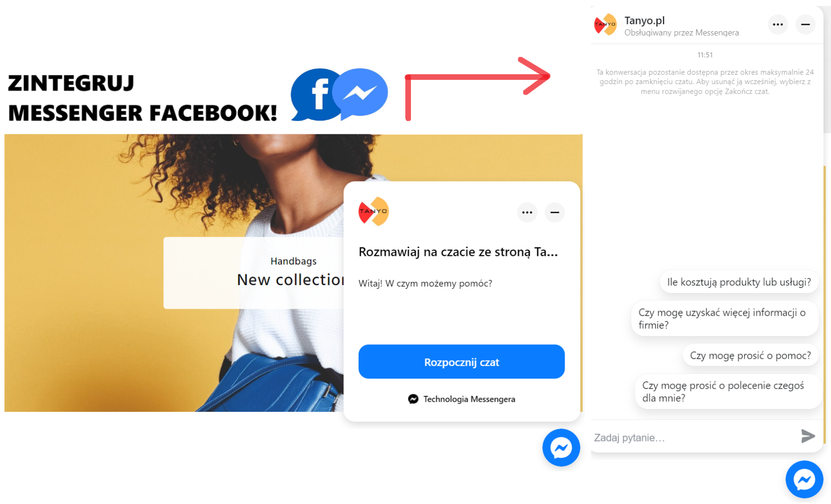Click the Rozpocznij czat button
Screen dimensions: 831x504
pos(462,362)
